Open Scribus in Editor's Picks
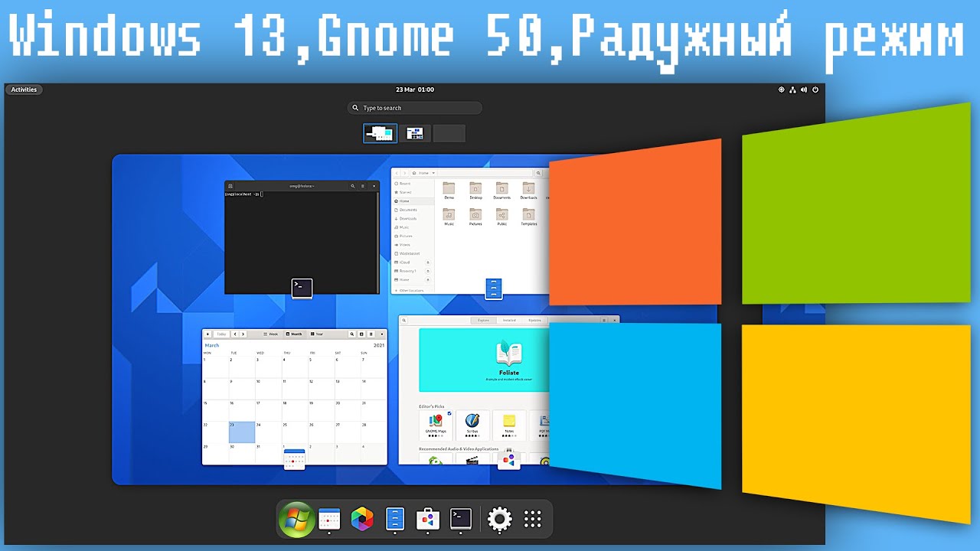980x551 pixels. [x=472, y=424]
